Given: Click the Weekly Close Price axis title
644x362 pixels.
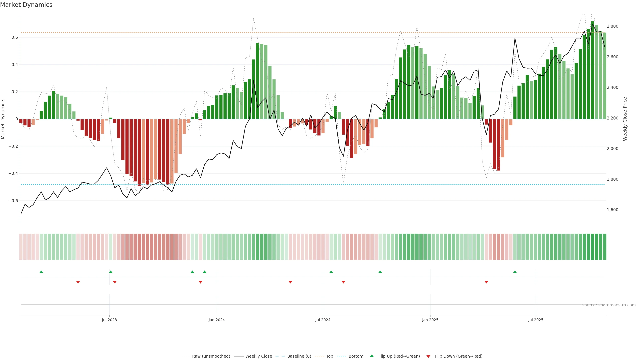Looking at the screenshot, I should point(625,119).
